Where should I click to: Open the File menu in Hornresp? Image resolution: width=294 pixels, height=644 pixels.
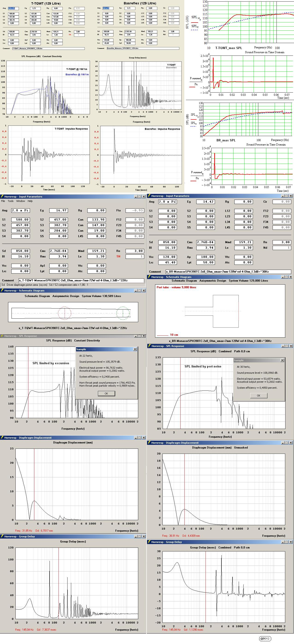point(3,201)
